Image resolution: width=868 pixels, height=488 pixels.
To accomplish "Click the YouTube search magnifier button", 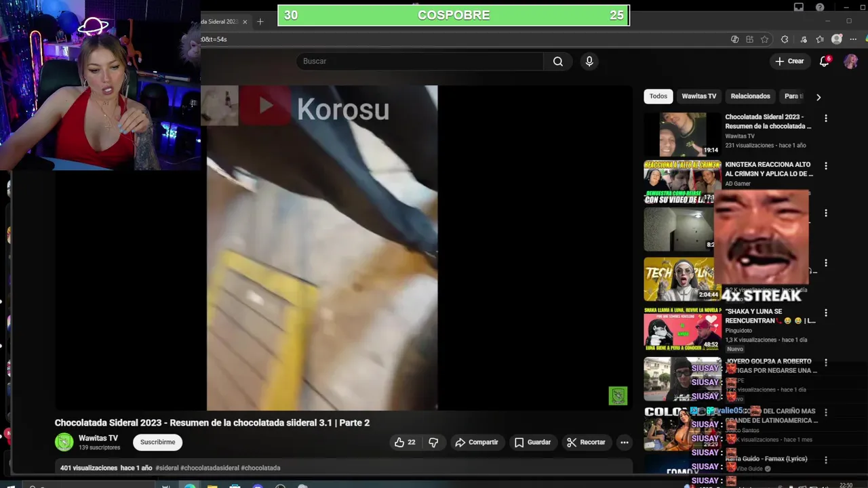I will coord(557,61).
